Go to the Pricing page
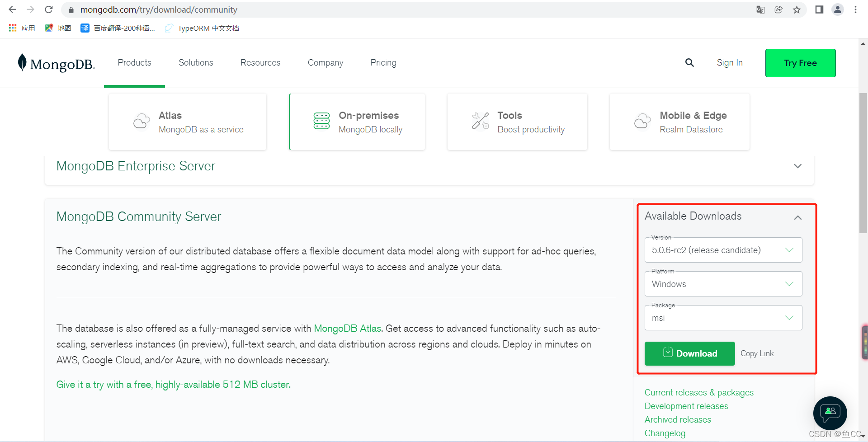Screen dimensions: 868x442 coord(383,63)
